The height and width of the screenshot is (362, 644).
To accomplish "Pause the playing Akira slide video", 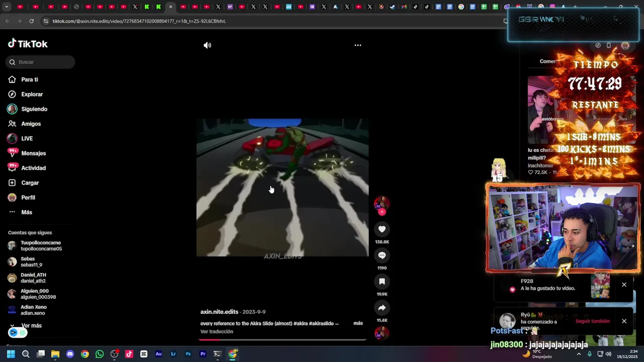I will pos(282,188).
